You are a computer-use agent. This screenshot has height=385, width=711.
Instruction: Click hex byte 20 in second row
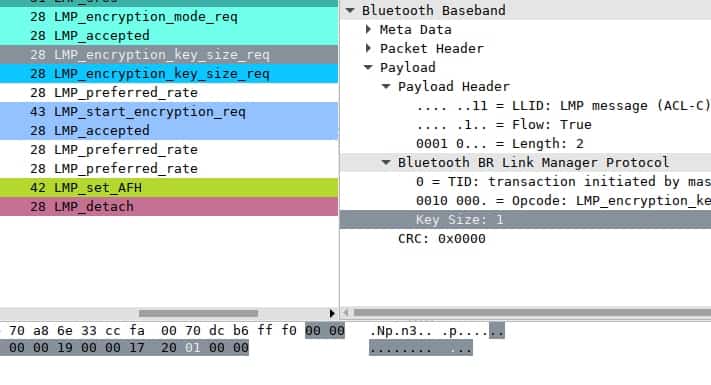coord(168,348)
